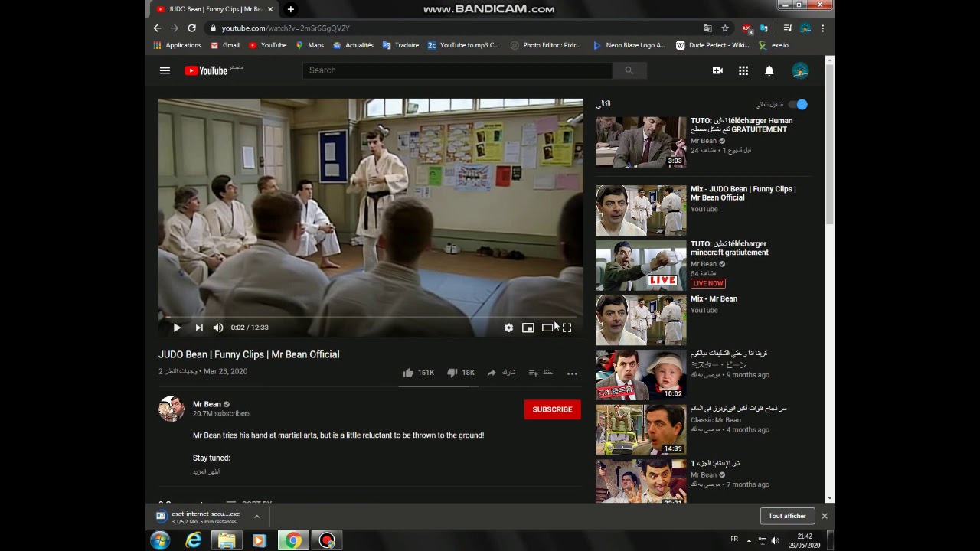This screenshot has height=551, width=980.
Task: Open the create video camera icon
Action: 717,70
